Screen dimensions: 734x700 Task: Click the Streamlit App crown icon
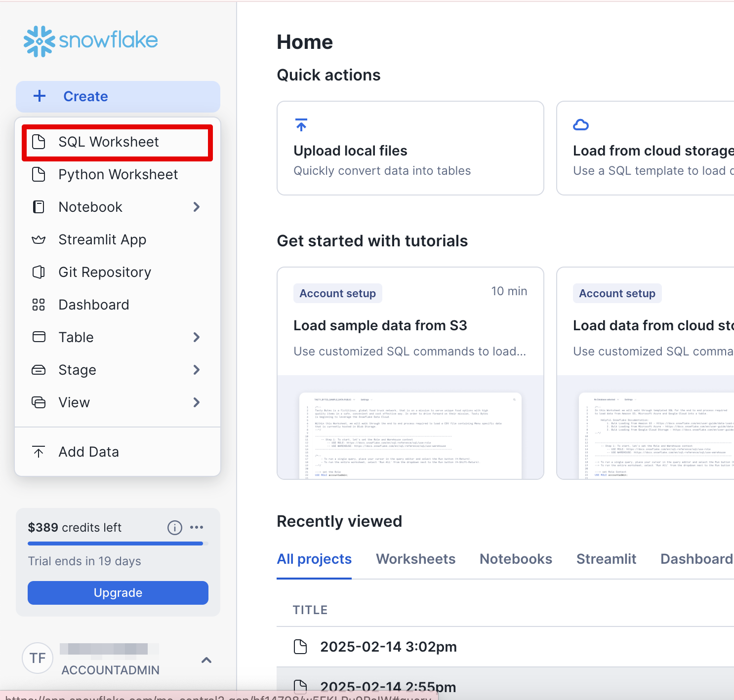[39, 240]
